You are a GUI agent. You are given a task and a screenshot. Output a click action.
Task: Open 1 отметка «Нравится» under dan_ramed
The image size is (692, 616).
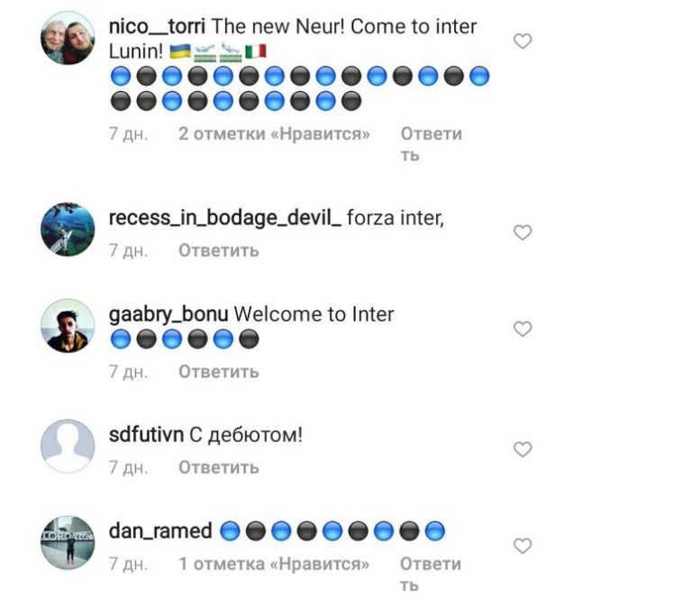pos(274,564)
